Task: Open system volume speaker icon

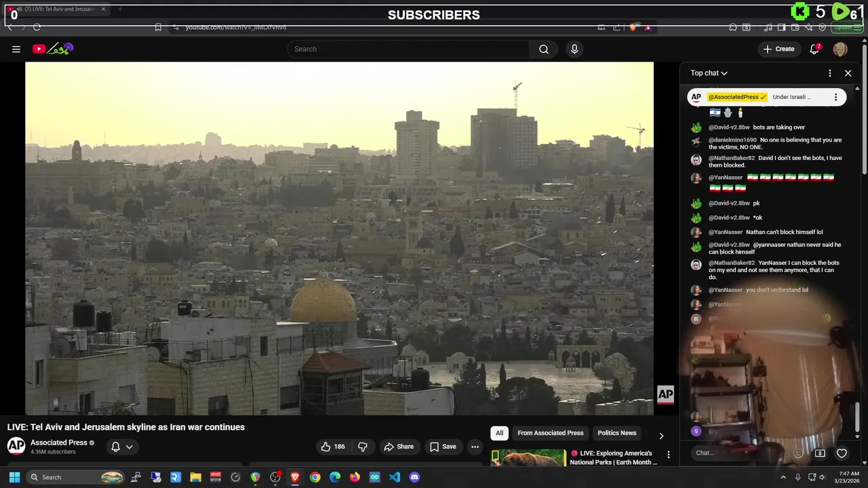Action: (821, 477)
